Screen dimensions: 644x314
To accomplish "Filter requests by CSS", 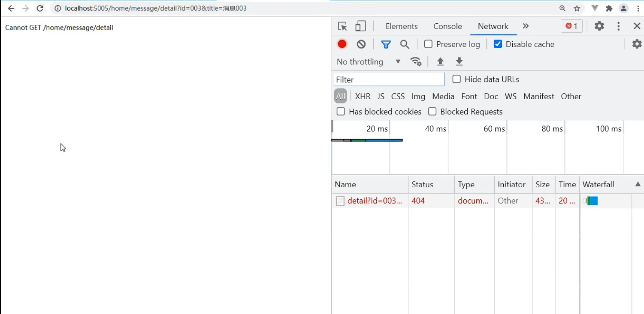I will [398, 96].
